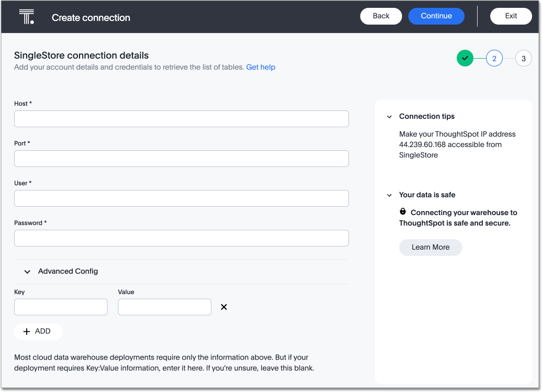
Task: Collapse the Advanced Config section
Action: [x=28, y=272]
